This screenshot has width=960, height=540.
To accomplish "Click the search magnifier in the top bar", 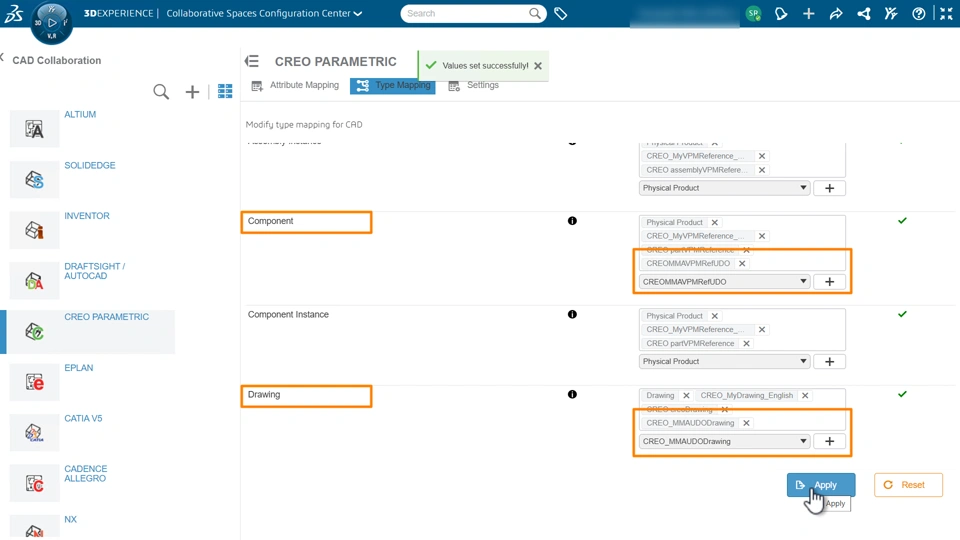I will point(534,13).
